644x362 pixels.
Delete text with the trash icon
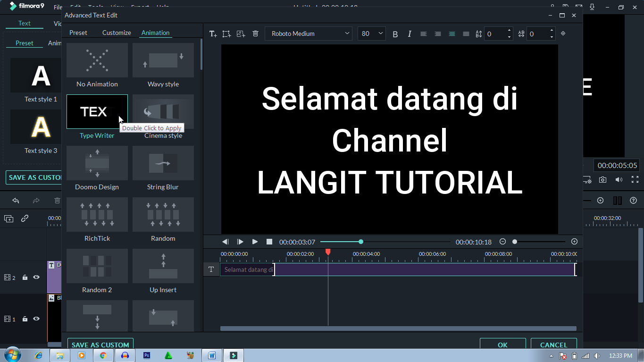(x=255, y=34)
